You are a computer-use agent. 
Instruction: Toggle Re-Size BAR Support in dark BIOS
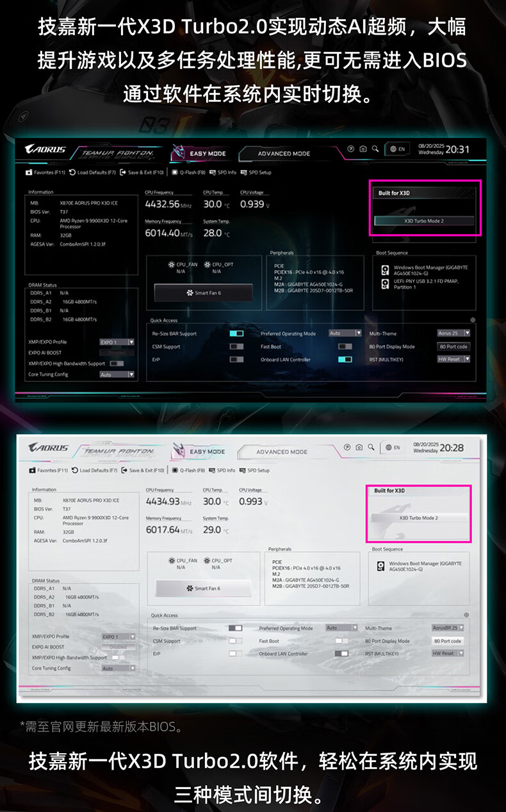point(236,333)
